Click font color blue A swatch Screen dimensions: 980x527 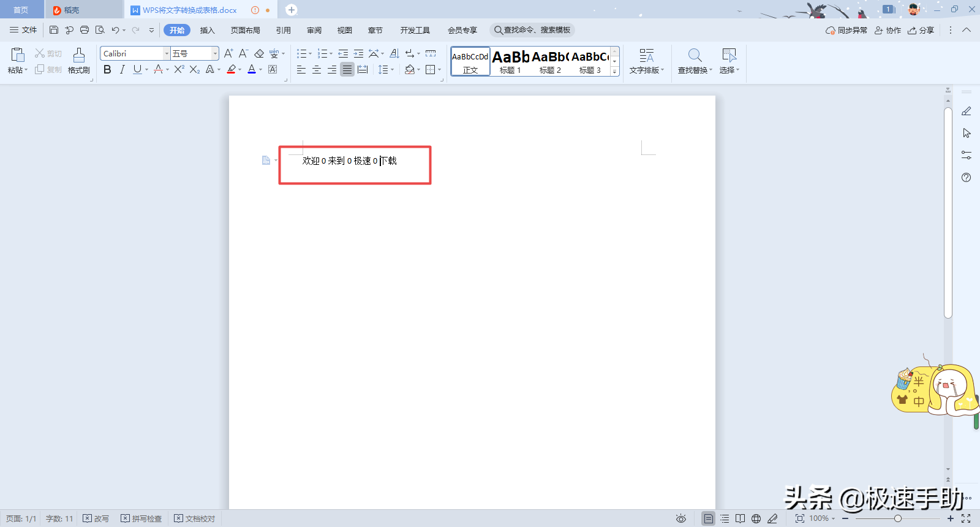pos(252,69)
